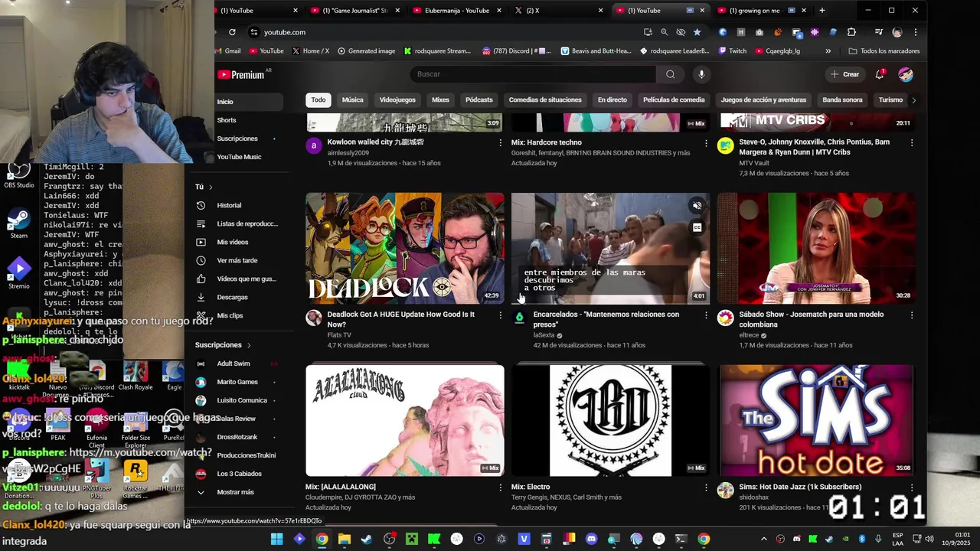Open the YouTube account avatar menu
This screenshot has width=980, height=551.
906,74
